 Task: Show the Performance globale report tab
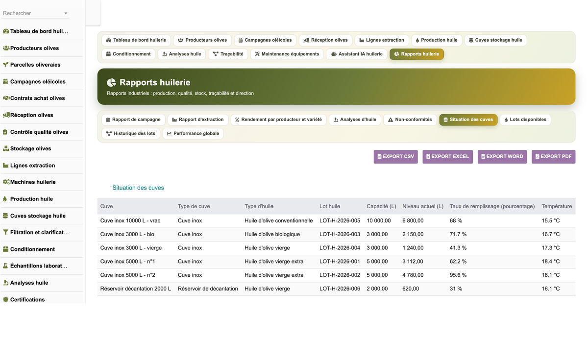click(x=193, y=133)
